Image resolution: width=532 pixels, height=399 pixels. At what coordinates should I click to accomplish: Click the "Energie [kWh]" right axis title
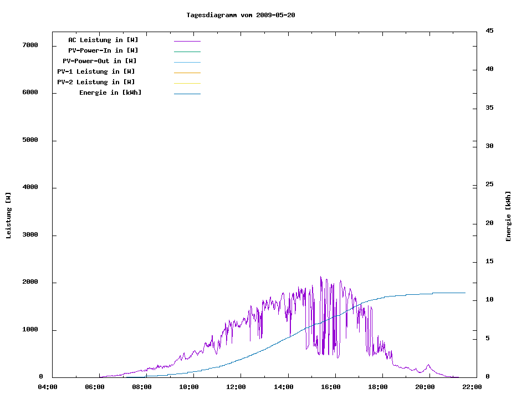pyautogui.click(x=508, y=216)
